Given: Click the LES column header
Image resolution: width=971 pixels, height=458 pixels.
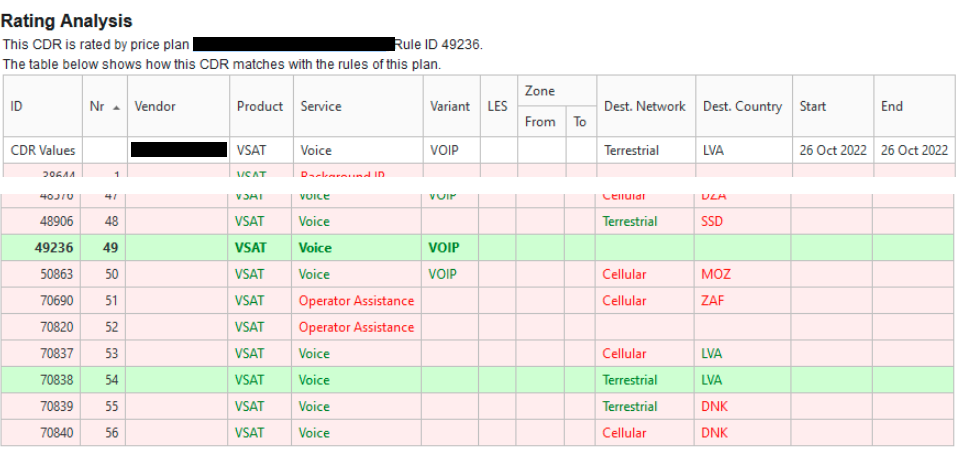Looking at the screenshot, I should click(497, 106).
